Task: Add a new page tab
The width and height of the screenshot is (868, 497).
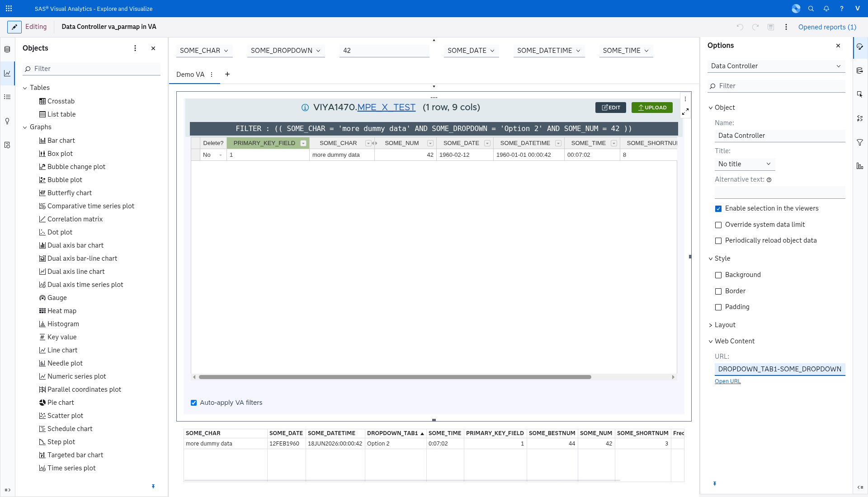Action: (x=227, y=74)
